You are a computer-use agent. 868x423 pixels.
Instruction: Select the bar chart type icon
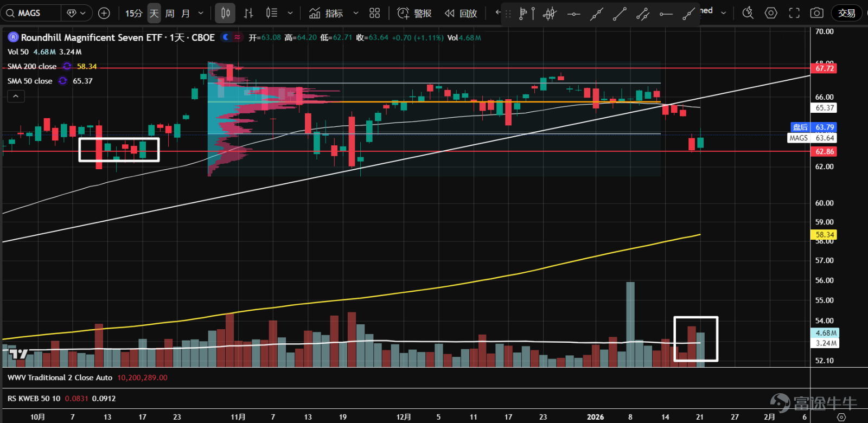(x=248, y=13)
